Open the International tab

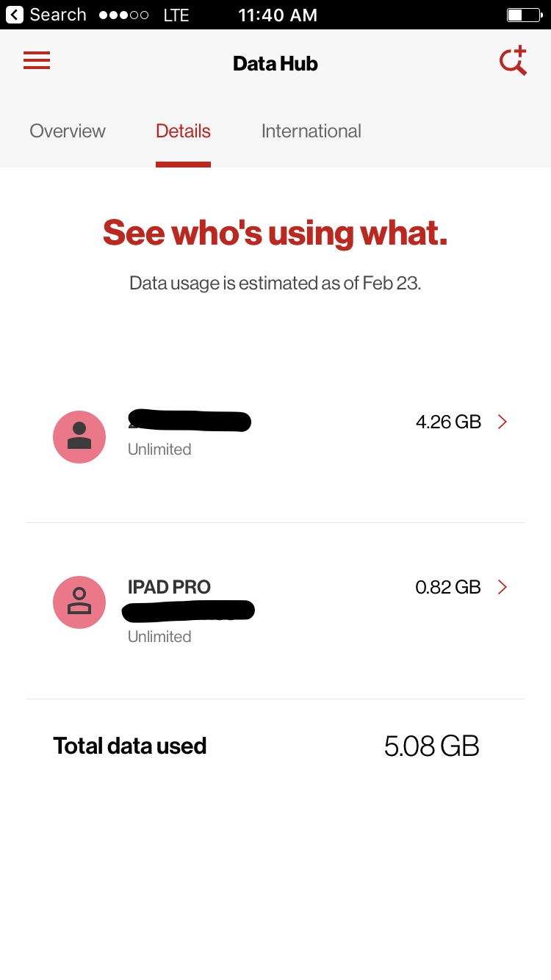pos(311,131)
